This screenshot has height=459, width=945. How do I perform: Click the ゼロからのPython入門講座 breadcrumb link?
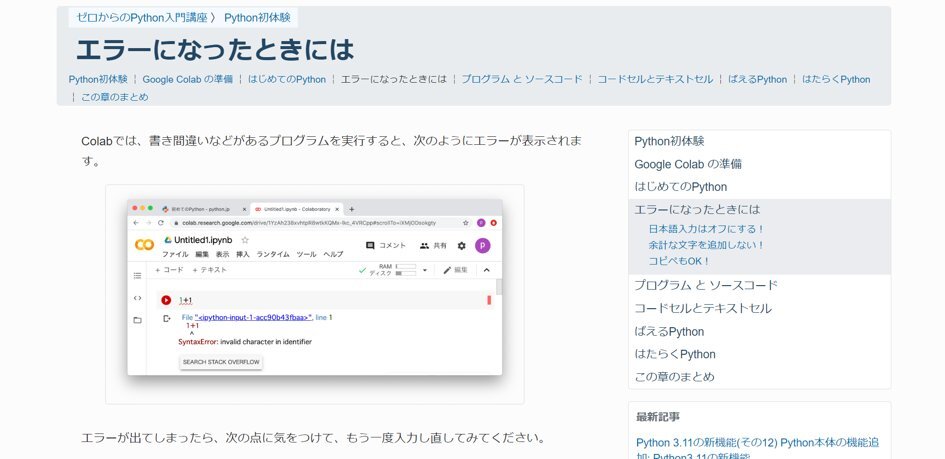click(x=142, y=17)
